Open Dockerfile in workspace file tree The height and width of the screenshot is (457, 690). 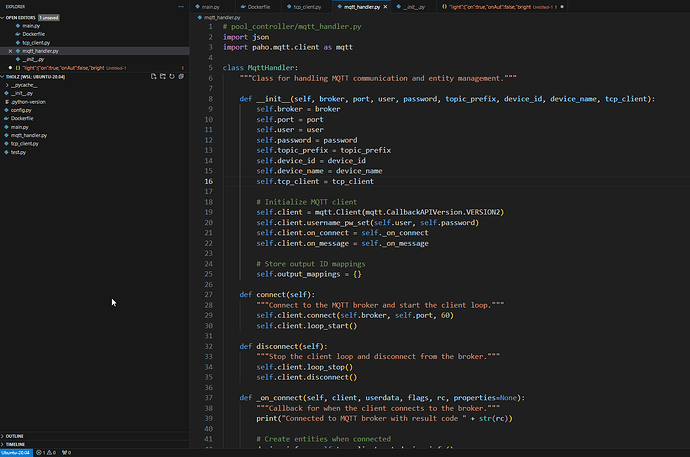tap(22, 118)
